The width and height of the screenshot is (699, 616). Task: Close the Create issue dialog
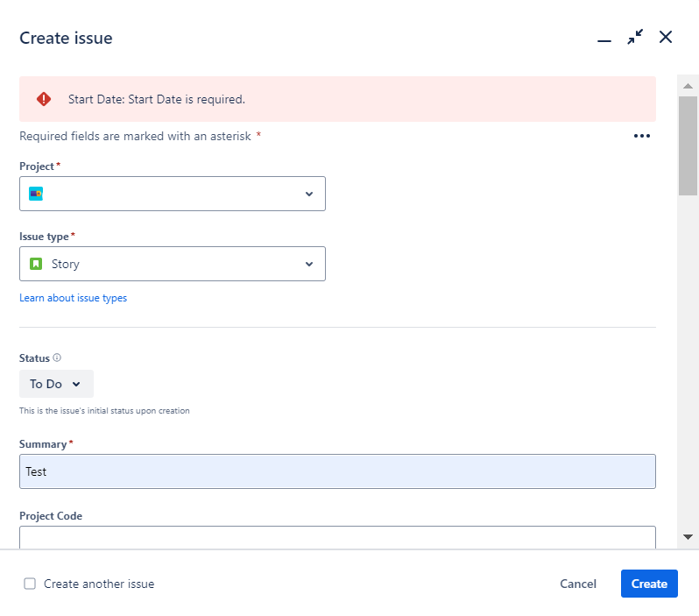coord(666,38)
